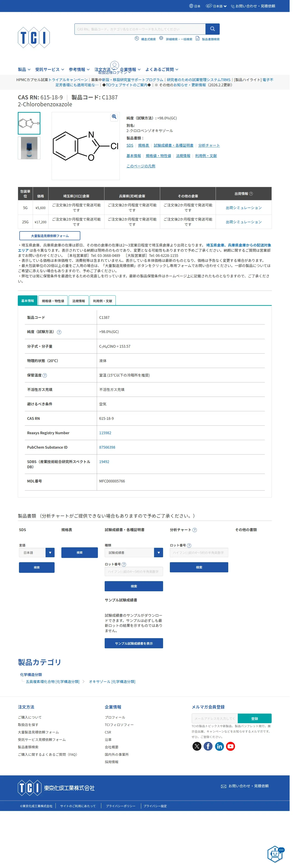Click the newsletter 登録 button
The width and height of the screenshot is (293, 868).
click(255, 718)
